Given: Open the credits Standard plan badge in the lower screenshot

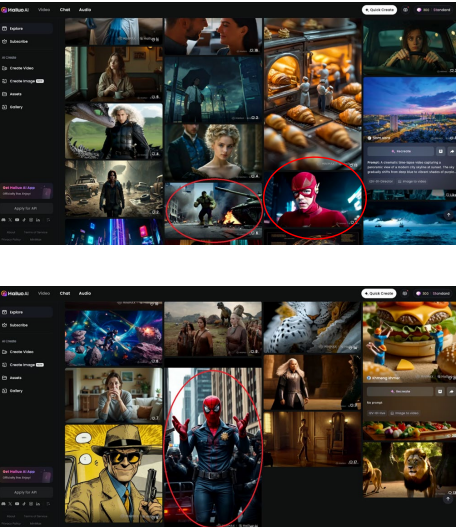Looking at the screenshot, I should pos(433,293).
